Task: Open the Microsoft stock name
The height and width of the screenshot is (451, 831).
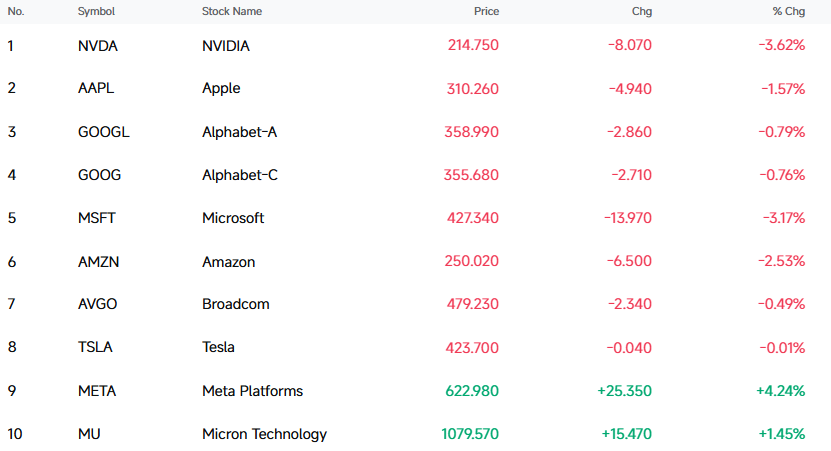Action: pyautogui.click(x=233, y=218)
